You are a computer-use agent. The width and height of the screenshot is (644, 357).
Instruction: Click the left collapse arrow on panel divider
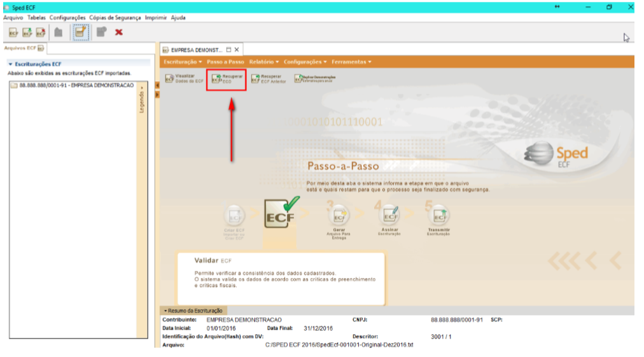tap(157, 85)
